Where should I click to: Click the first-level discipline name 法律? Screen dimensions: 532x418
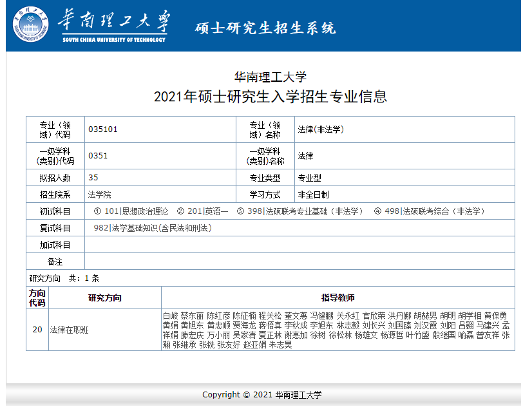pos(305,156)
